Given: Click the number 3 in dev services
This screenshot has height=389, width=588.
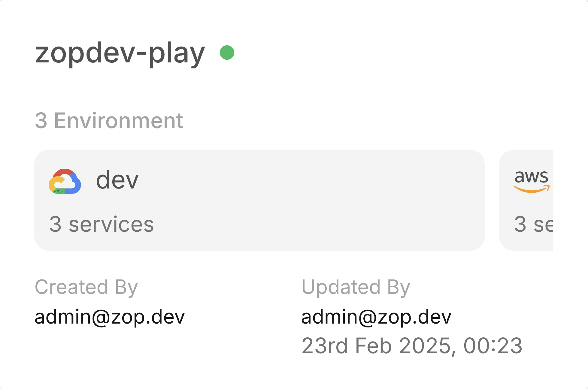Looking at the screenshot, I should (x=55, y=224).
